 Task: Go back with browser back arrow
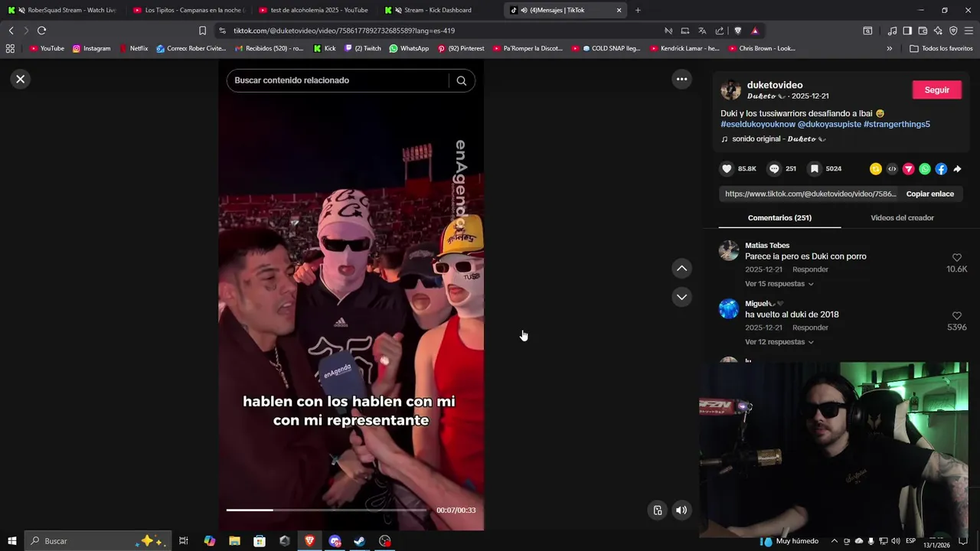tap(11, 31)
